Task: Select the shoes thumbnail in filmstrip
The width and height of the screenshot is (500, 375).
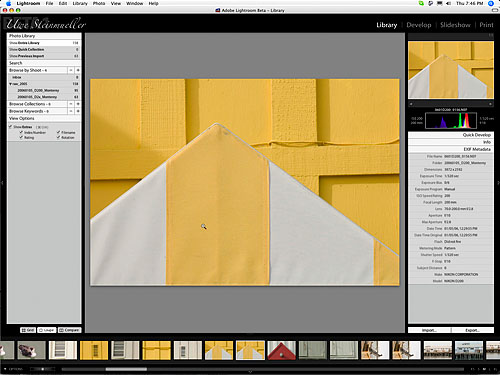Action: 31,350
